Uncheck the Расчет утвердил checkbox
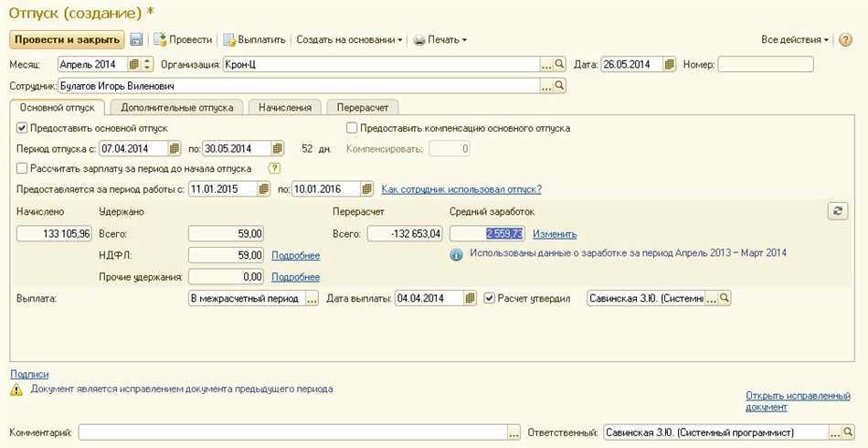 point(490,299)
